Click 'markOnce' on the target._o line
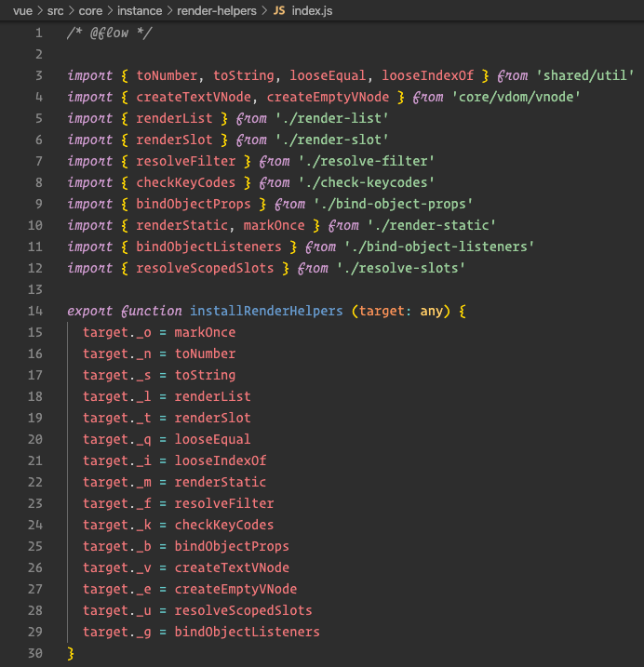 [x=205, y=332]
